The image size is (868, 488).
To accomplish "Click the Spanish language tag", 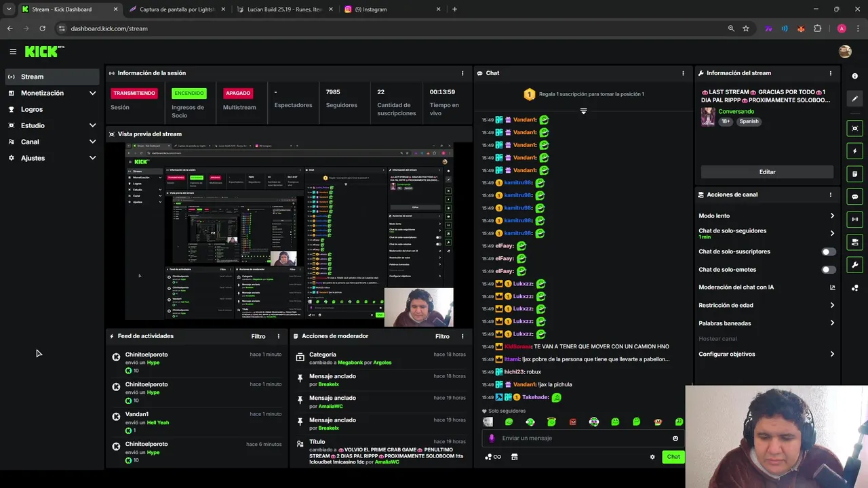I will tap(749, 121).
